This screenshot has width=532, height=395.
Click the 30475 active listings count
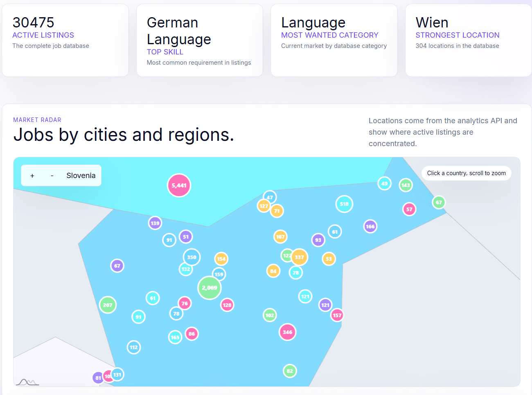pos(33,23)
